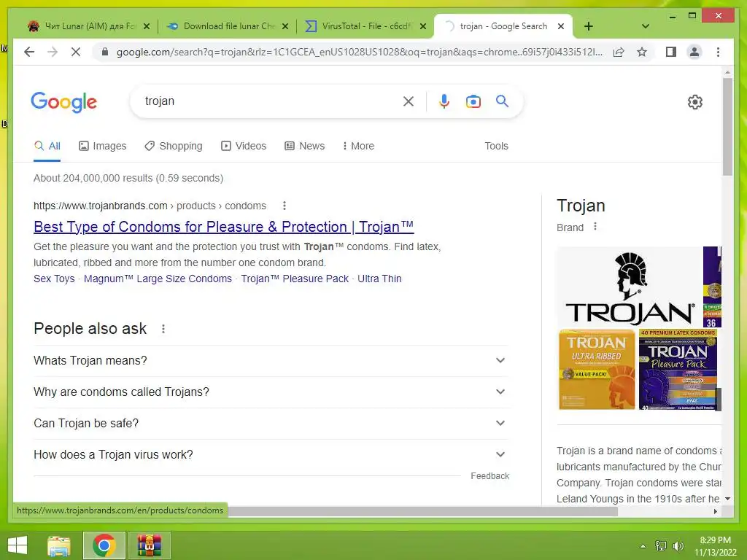Open the Trojan Pleasure Pack image
This screenshot has height=560, width=747.
(678, 370)
